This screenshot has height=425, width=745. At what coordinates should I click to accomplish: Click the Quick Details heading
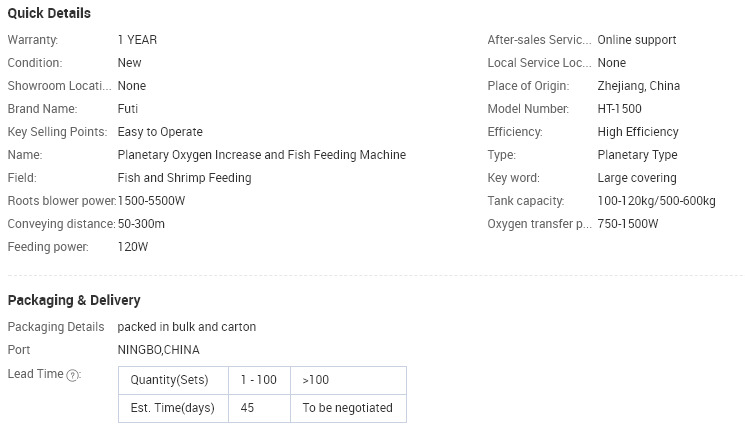[x=49, y=13]
